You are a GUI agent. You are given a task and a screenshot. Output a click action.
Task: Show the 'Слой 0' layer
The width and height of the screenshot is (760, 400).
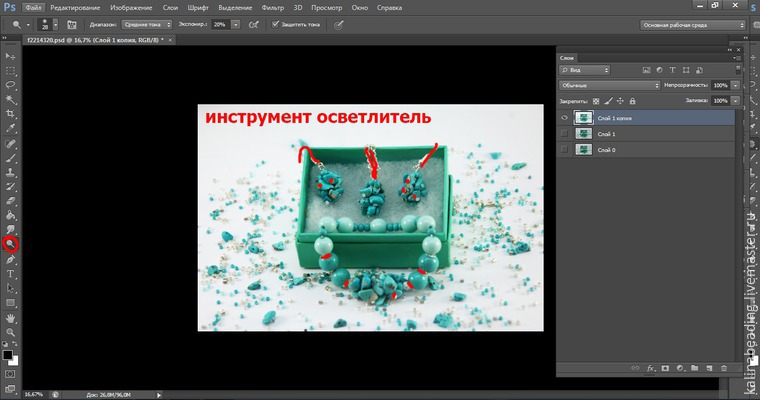564,150
